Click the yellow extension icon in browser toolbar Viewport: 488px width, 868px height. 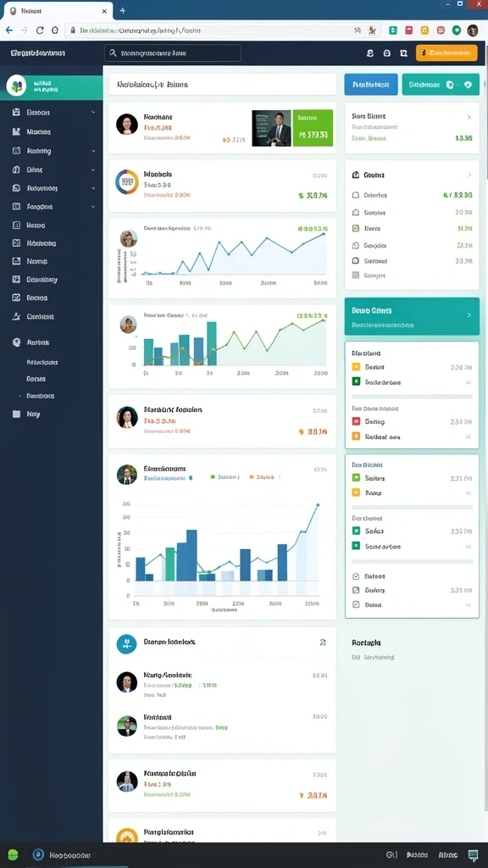[424, 31]
